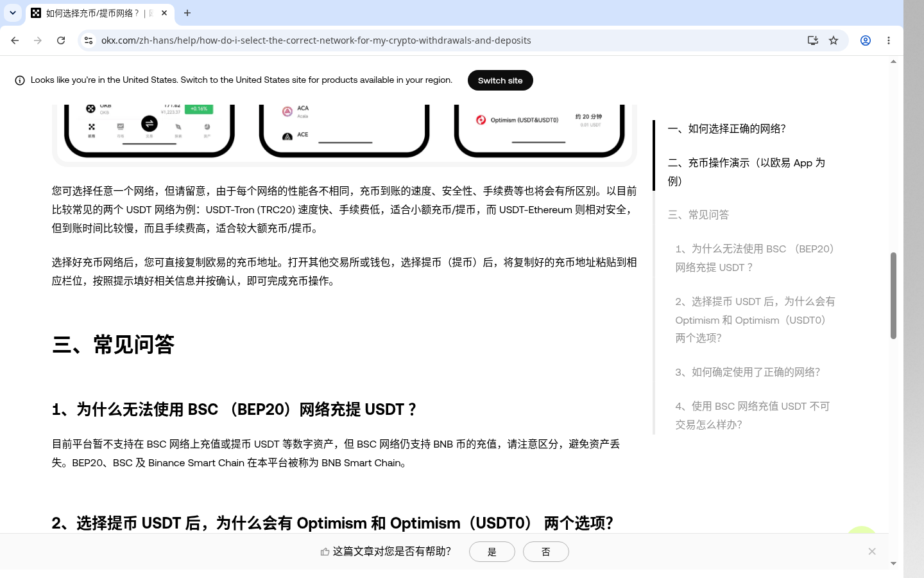This screenshot has width=924, height=578.
Task: Click the thumbs-up icon in feedback bar
Action: pyautogui.click(x=325, y=552)
